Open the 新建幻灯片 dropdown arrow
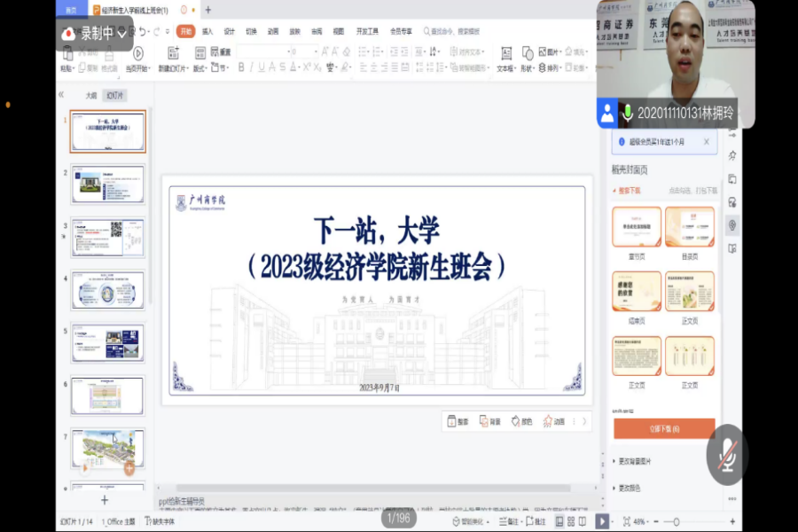The height and width of the screenshot is (532, 798). coord(188,68)
